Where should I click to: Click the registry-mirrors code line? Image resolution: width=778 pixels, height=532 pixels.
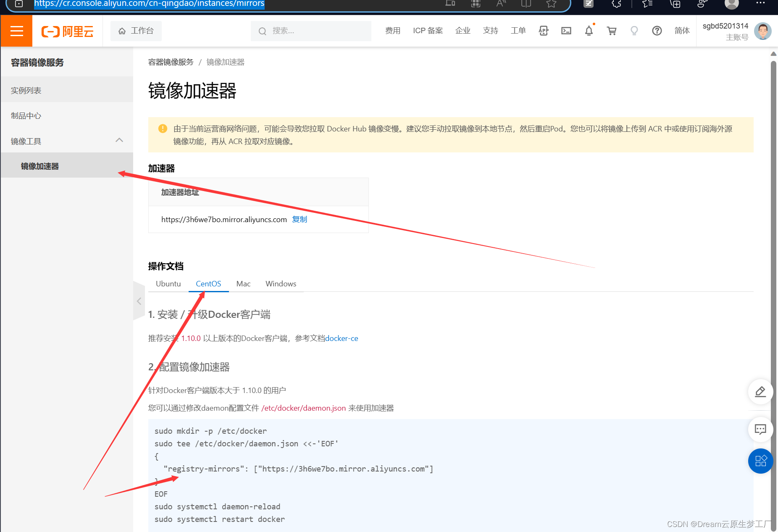(298, 469)
